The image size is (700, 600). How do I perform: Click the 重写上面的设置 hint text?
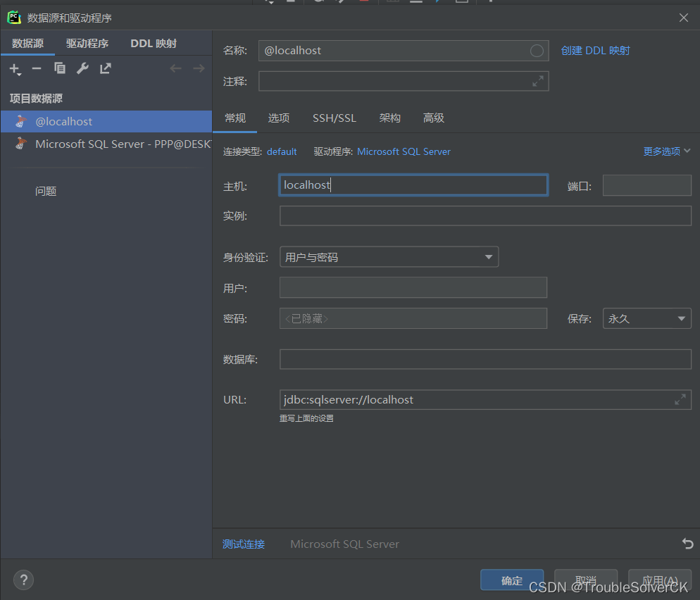coord(306,418)
